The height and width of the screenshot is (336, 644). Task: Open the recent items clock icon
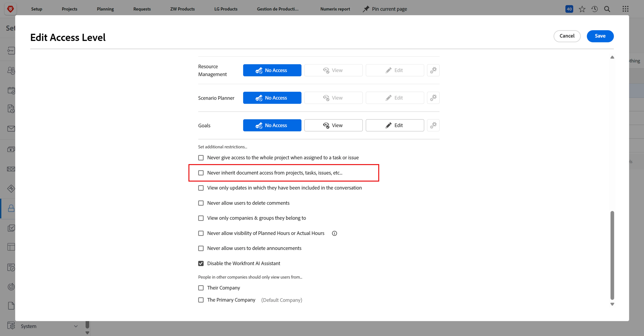pyautogui.click(x=594, y=9)
